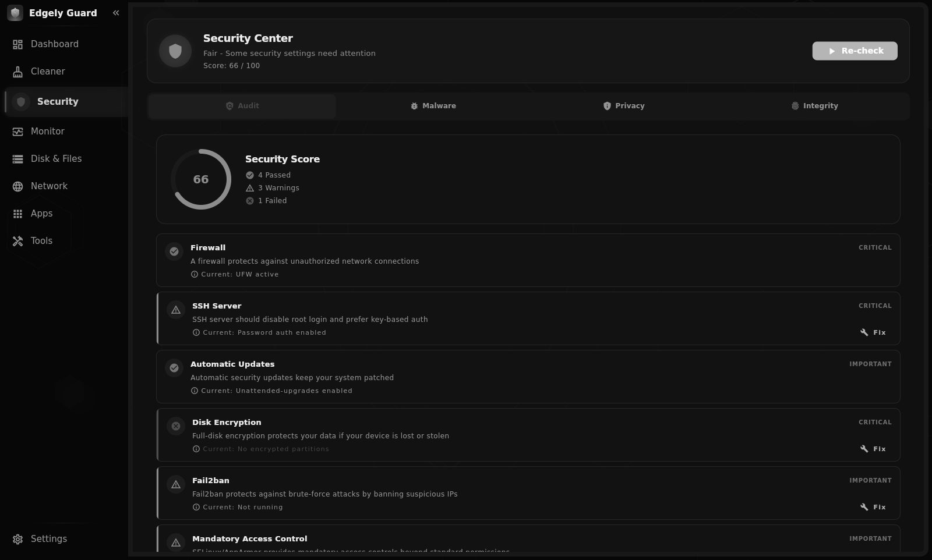Open the Mandatory Access Control row title
This screenshot has height=560, width=932.
tap(250, 539)
